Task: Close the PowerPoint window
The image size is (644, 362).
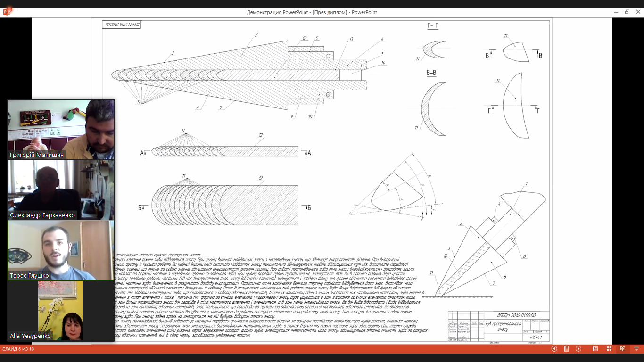Action: tap(638, 12)
